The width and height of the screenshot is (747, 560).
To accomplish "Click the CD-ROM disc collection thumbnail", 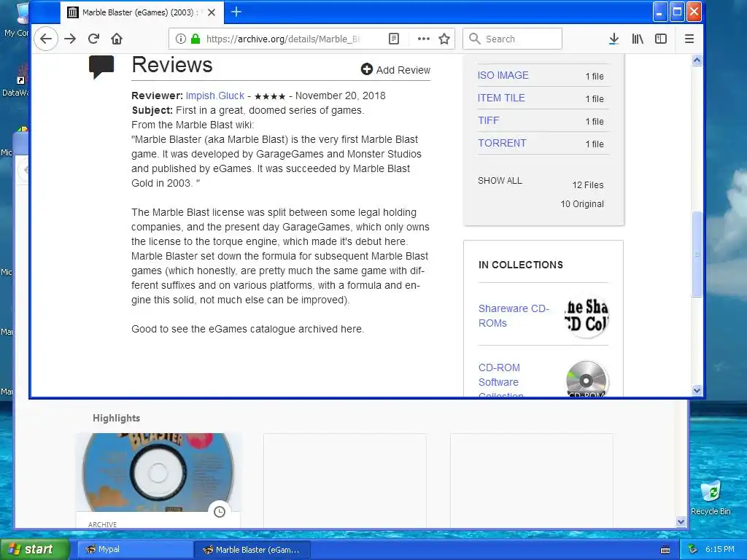I will click(587, 379).
